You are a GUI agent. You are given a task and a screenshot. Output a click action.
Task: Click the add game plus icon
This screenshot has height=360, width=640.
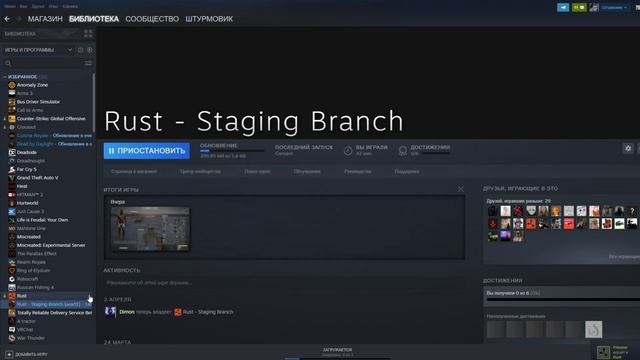[9, 354]
